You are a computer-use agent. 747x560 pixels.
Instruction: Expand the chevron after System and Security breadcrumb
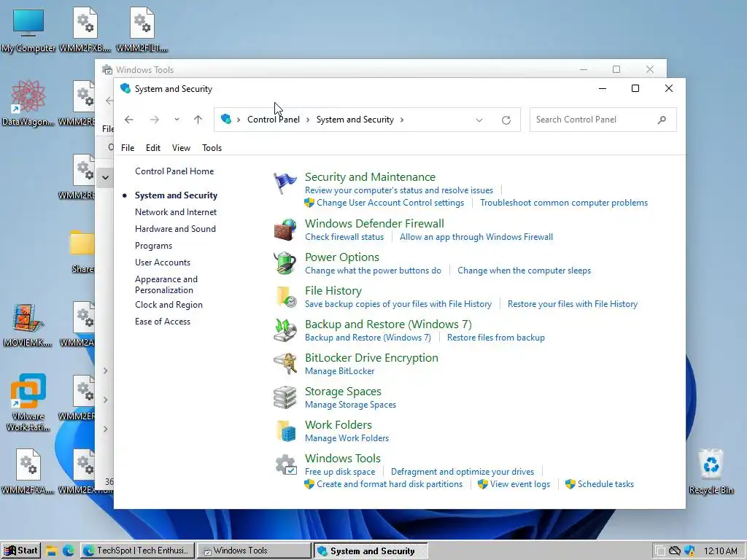pos(402,120)
